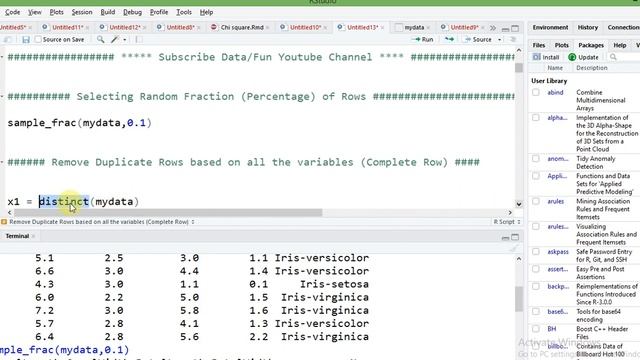Re-run previous code region icon

(x=449, y=40)
